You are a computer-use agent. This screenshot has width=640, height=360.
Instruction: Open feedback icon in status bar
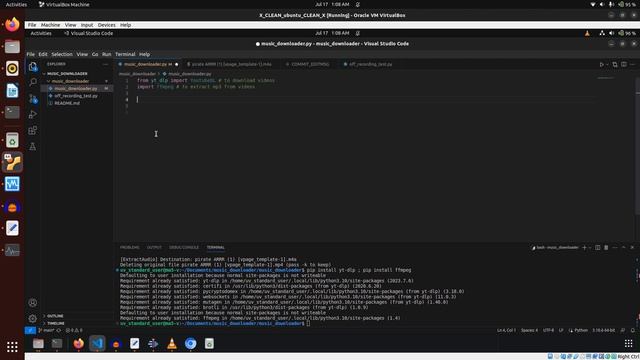623,330
